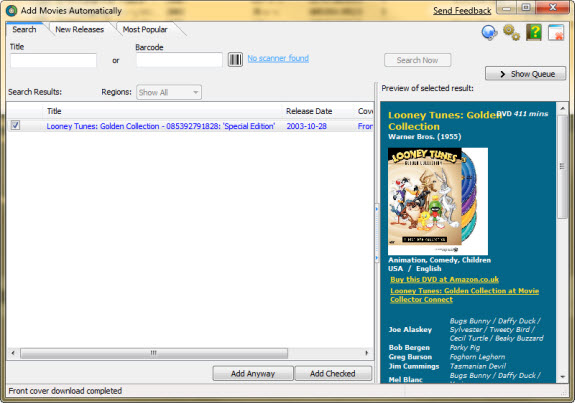Open Buy this DVD at Amazon.co.uk link

444,279
